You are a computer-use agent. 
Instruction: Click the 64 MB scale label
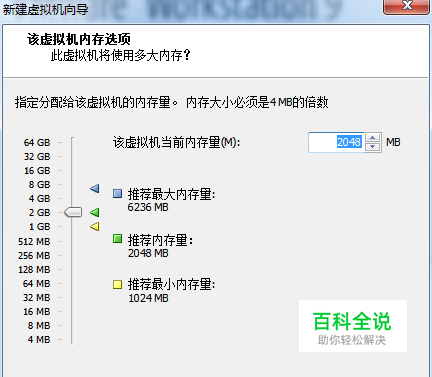point(36,284)
